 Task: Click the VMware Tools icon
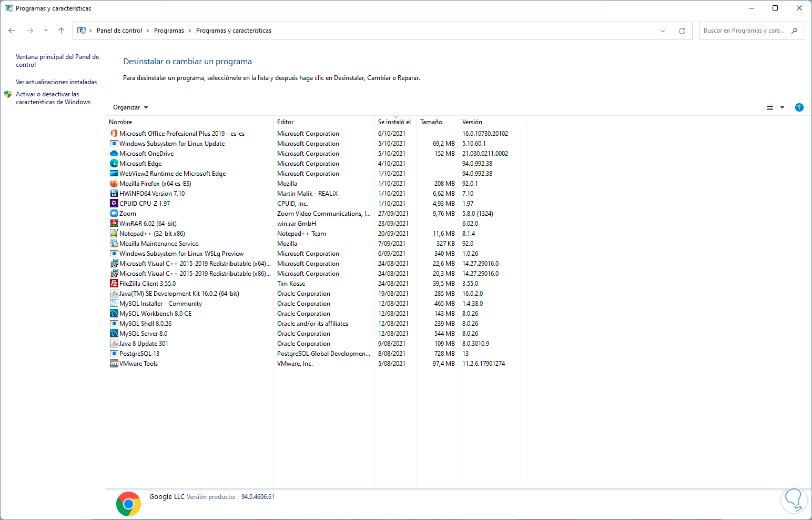pyautogui.click(x=114, y=364)
